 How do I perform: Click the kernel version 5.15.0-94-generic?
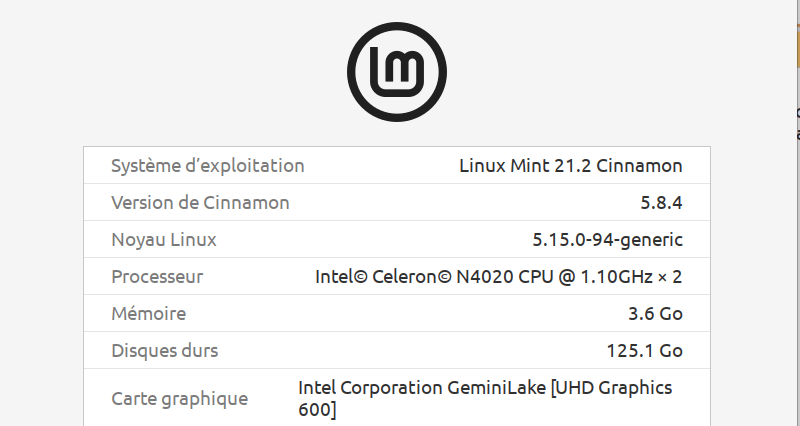click(x=607, y=240)
